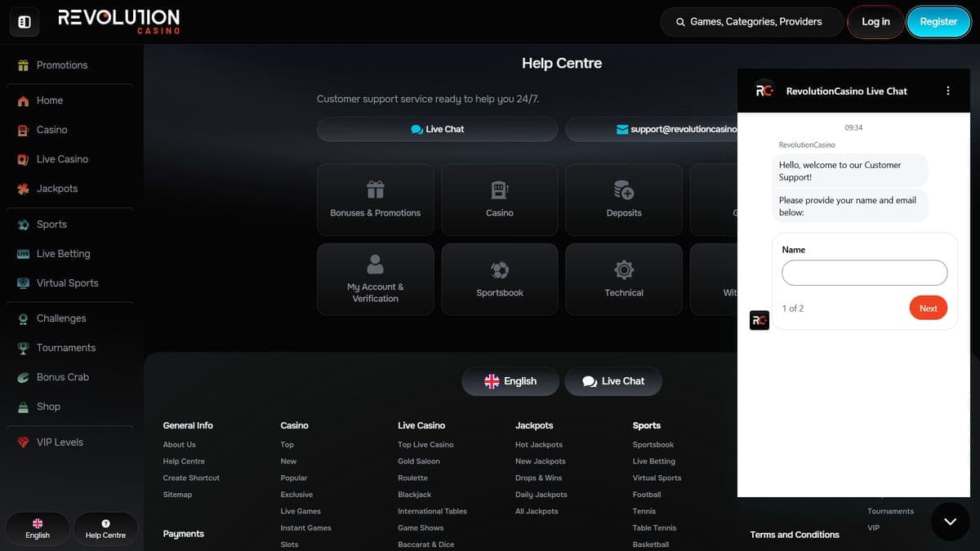Screen dimensions: 980x551
Task: Toggle the sidebar collapse icon
Action: (24, 22)
